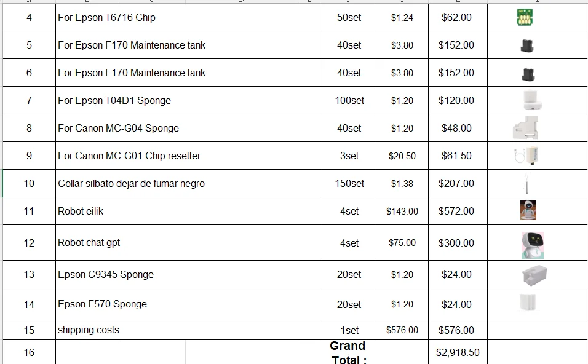Click the $20.50 unit price cell

[x=402, y=156]
